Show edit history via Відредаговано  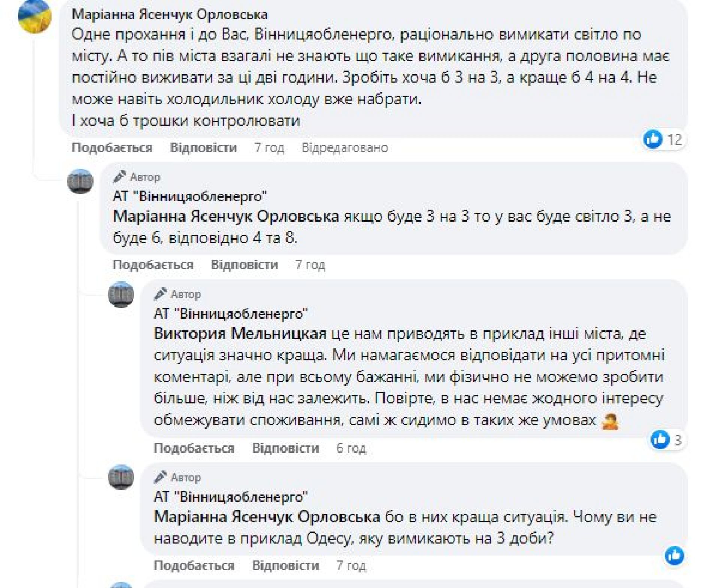point(345,148)
